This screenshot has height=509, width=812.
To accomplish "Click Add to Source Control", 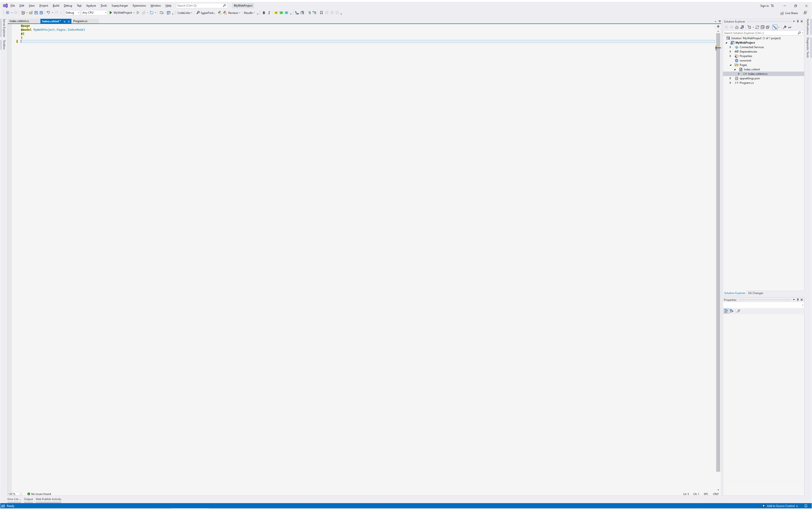I will pyautogui.click(x=780, y=506).
